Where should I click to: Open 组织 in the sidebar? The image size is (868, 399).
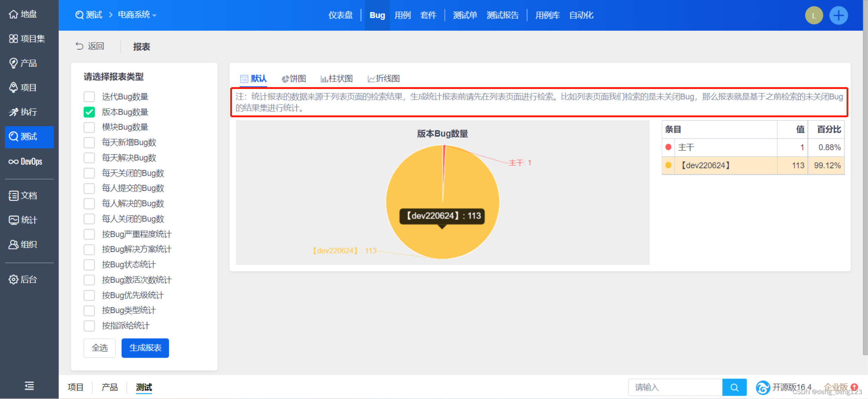click(23, 244)
